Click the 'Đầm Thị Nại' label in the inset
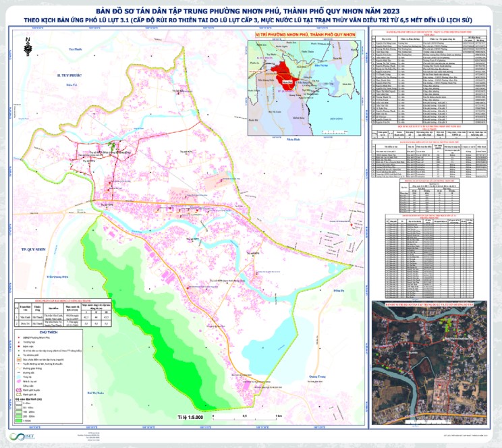 [x=320, y=65]
